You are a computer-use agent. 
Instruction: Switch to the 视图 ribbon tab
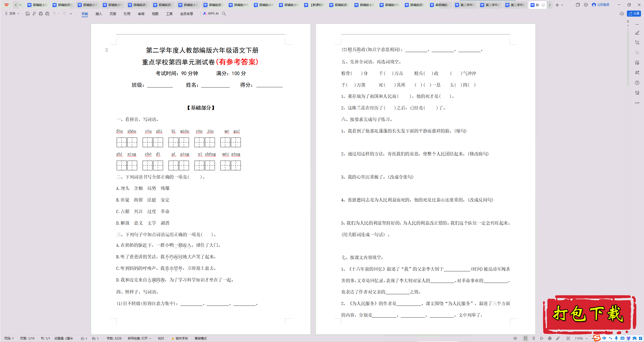coord(155,14)
